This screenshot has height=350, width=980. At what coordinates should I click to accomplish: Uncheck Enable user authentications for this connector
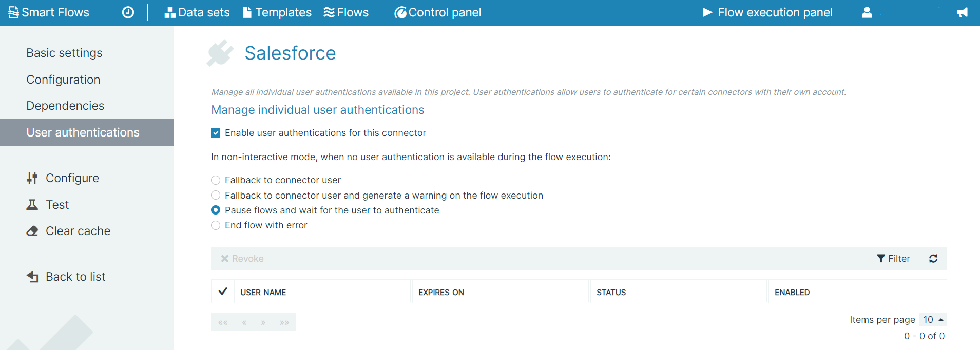tap(216, 133)
